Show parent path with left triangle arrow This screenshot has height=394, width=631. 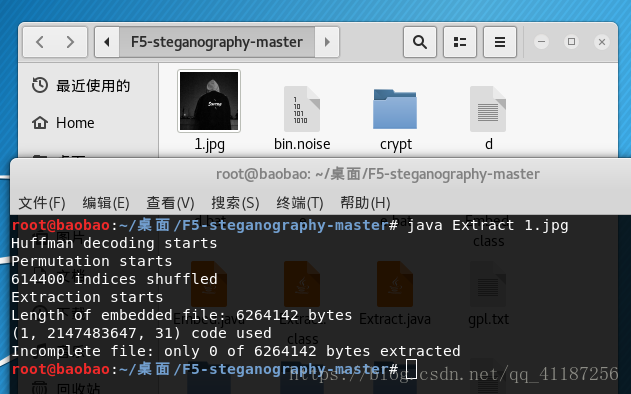107,42
